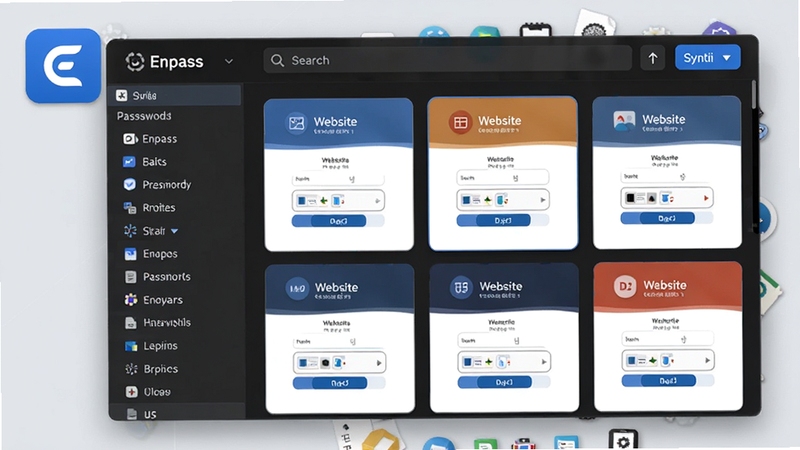Click the text field on the blue-header card
The height and width of the screenshot is (450, 800).
pyautogui.click(x=338, y=179)
